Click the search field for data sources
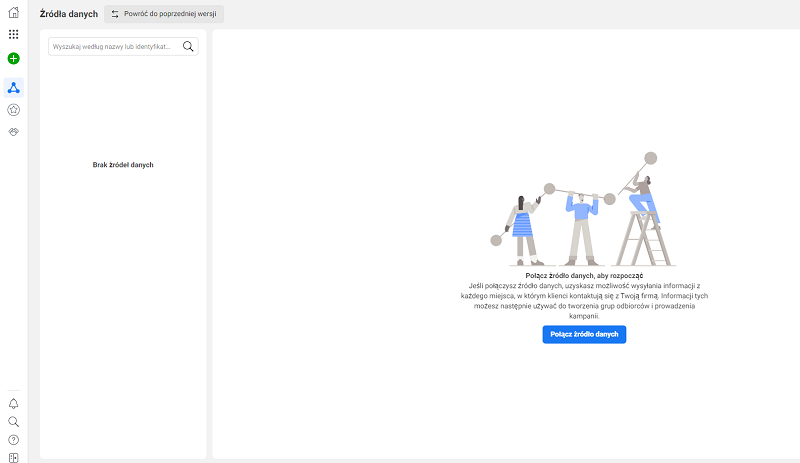 pos(112,46)
